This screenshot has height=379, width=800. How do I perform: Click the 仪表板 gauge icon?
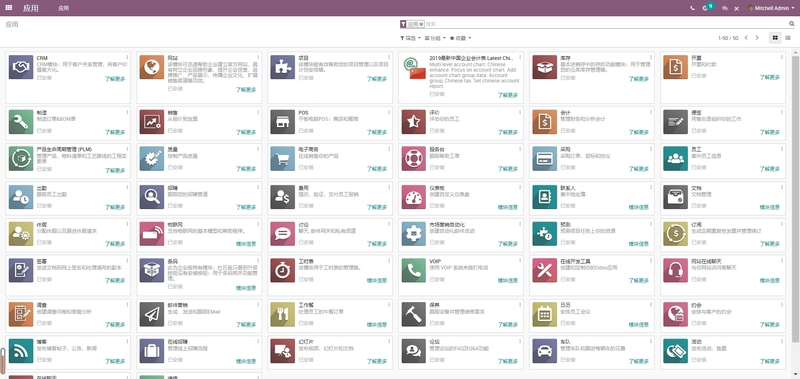coord(414,197)
